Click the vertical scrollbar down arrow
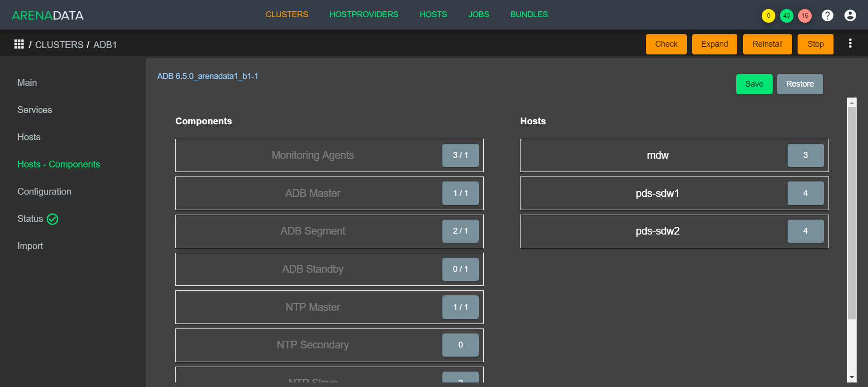868x387 pixels. tap(852, 377)
